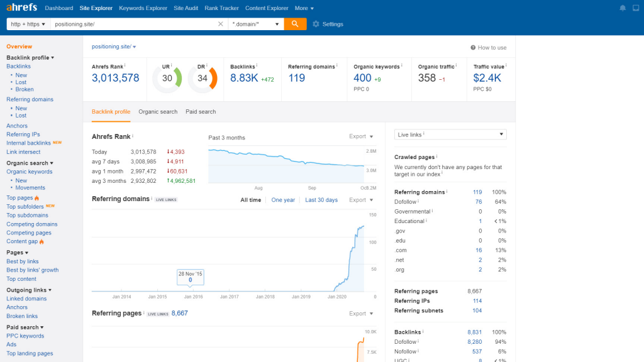Click the orange search magnifier button
The image size is (644, 362).
295,24
